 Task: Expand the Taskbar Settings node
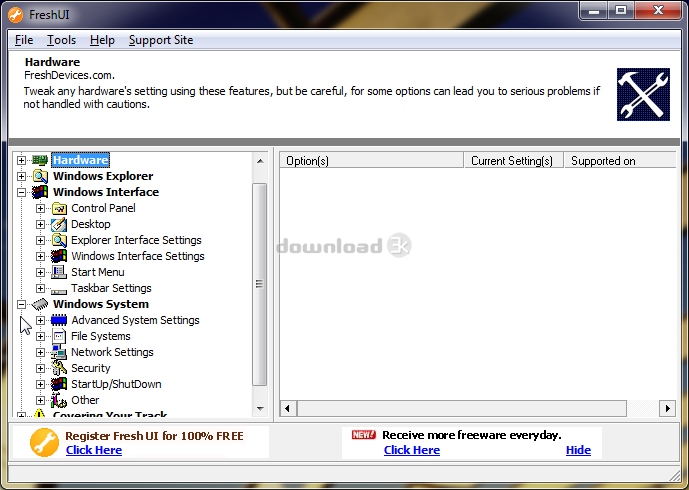(40, 288)
